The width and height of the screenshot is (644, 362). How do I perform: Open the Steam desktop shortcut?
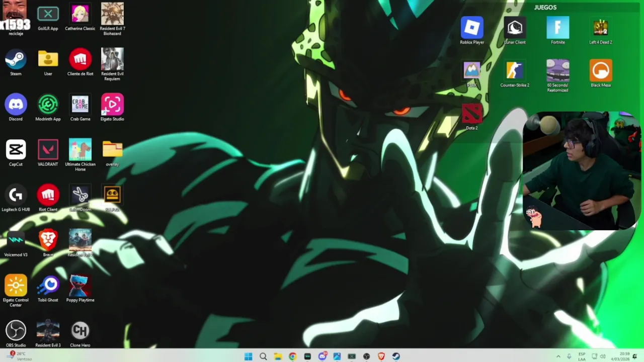tap(16, 63)
